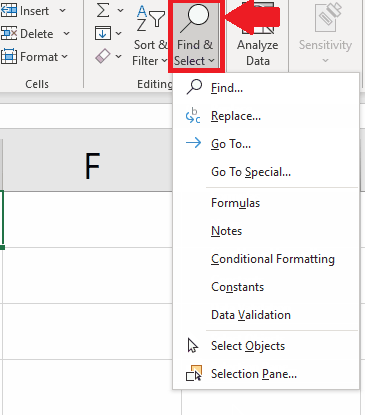Image resolution: width=365 pixels, height=415 pixels.
Task: Click the Sort & Filter icon
Action: [x=150, y=19]
